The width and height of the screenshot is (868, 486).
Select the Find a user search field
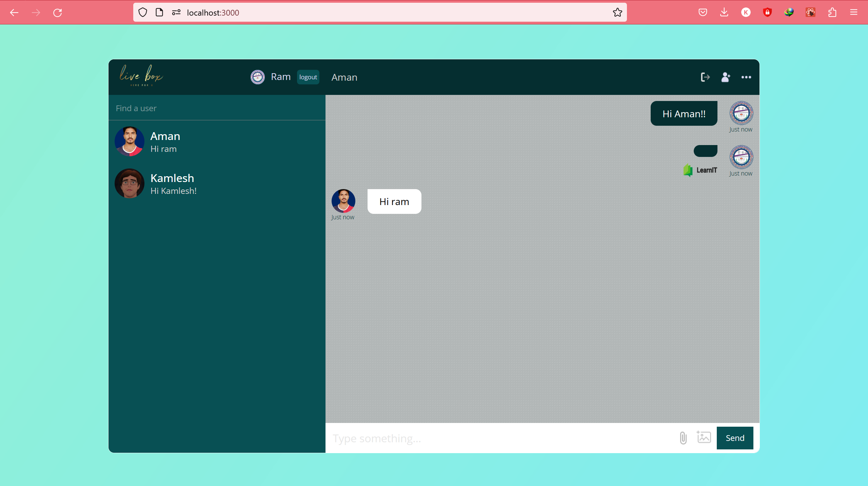(217, 108)
